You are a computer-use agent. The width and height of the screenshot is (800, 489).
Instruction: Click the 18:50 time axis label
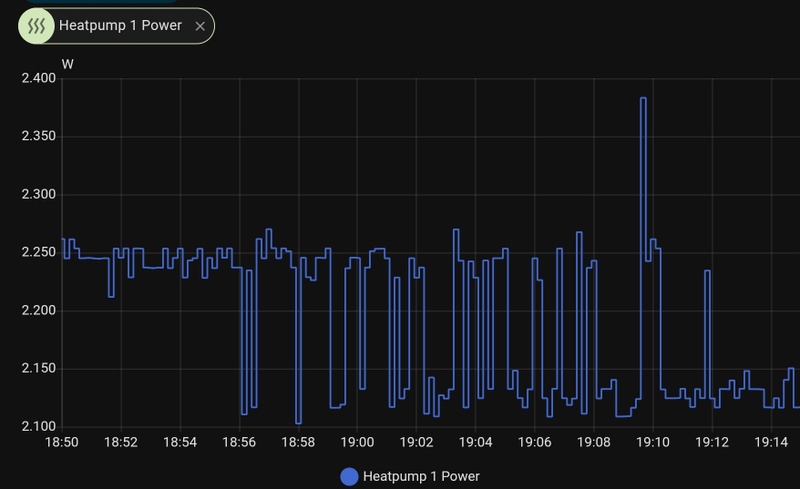(62, 442)
